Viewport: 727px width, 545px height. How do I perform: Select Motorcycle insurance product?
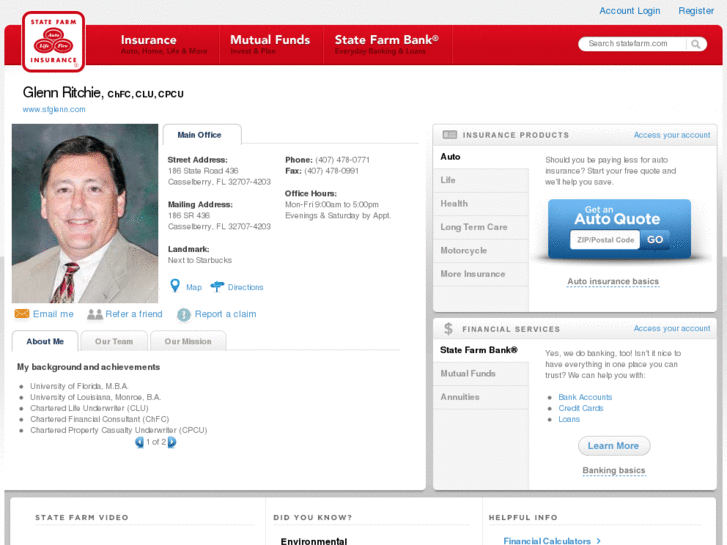pos(481,250)
